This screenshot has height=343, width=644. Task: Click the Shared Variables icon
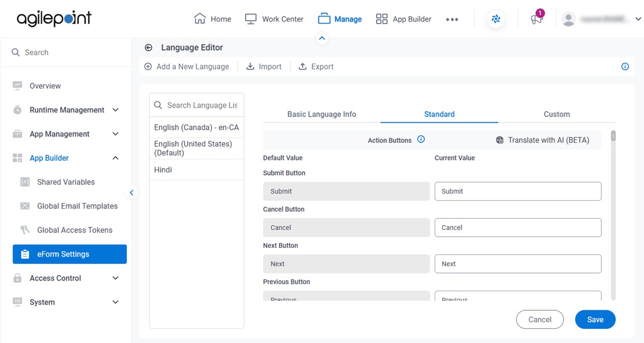tap(25, 182)
